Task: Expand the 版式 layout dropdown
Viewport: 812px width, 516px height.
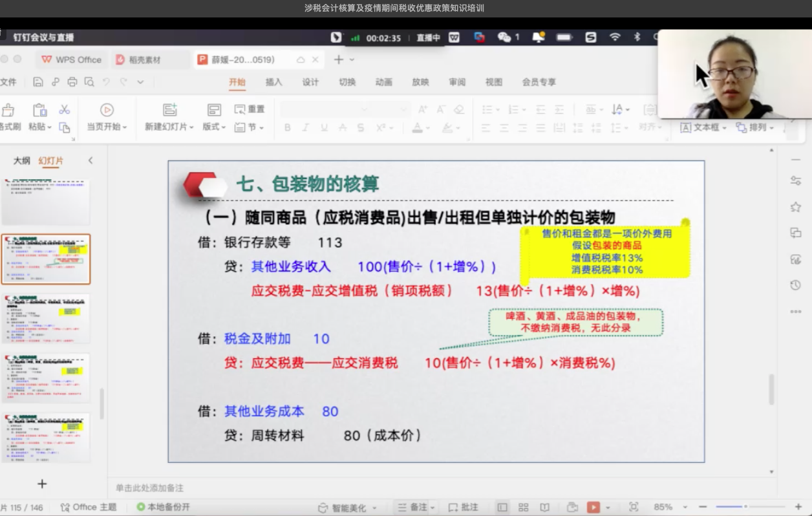Action: [x=214, y=127]
